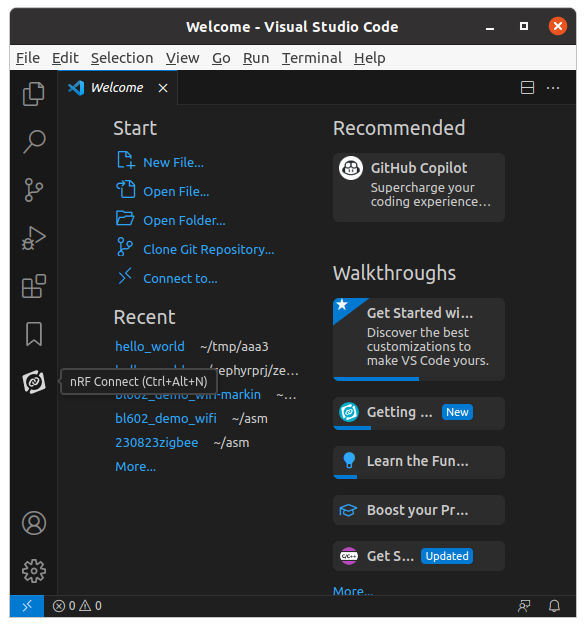
Task: Click the lightbulb icon on Learn card
Action: pos(349,460)
